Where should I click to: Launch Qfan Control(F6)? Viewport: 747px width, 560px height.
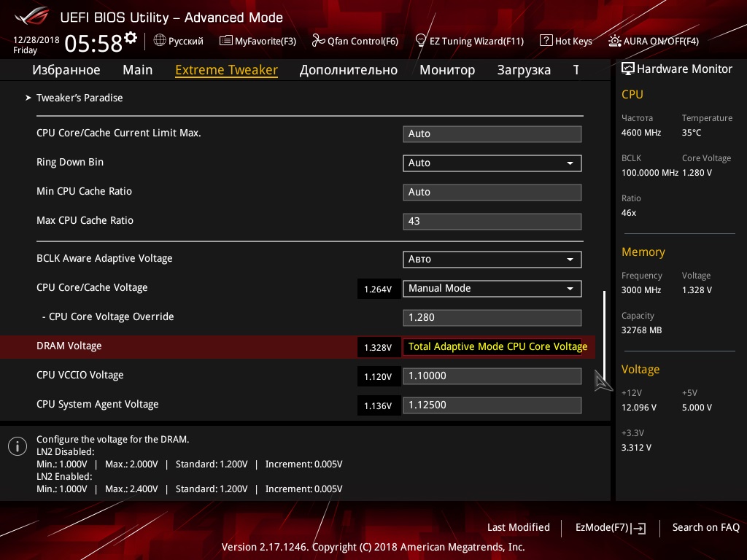pos(355,41)
